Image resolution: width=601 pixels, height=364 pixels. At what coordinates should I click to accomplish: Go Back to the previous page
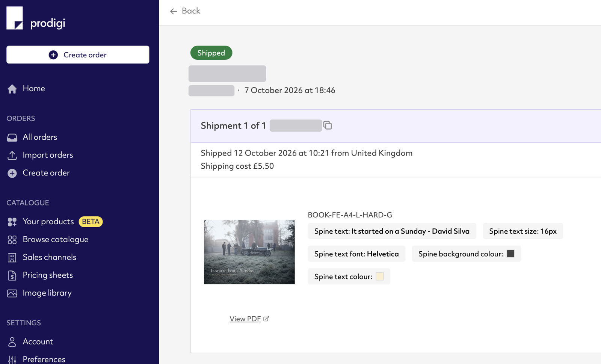pos(191,11)
